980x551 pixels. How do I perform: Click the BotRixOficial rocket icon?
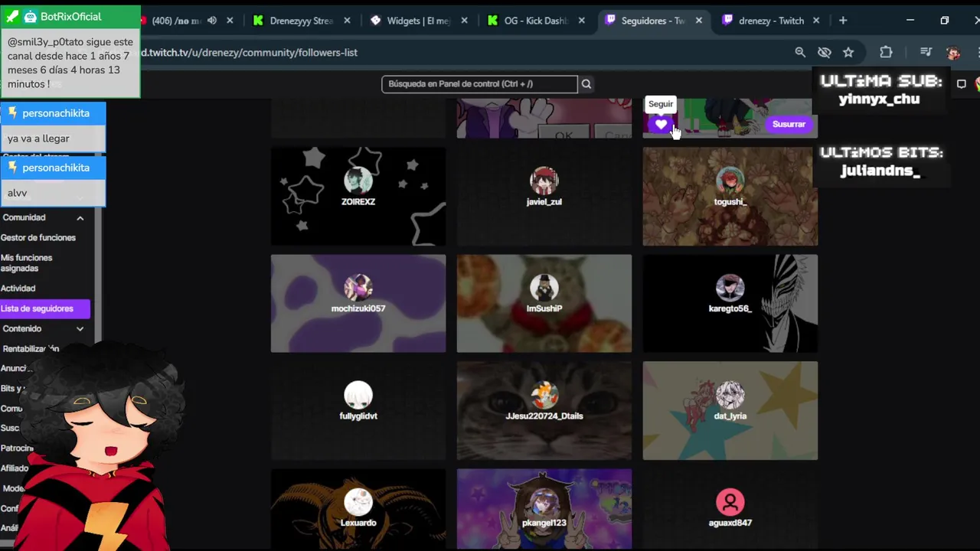pos(12,16)
